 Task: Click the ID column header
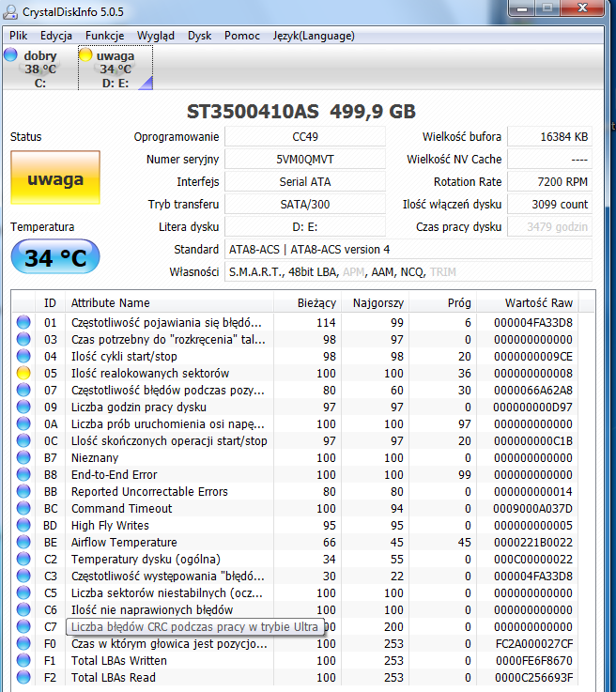(50, 303)
